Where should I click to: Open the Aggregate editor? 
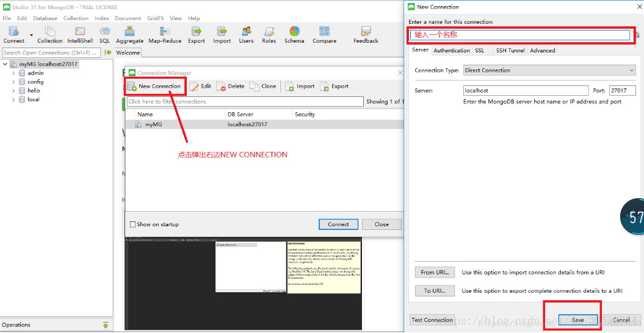[x=130, y=35]
